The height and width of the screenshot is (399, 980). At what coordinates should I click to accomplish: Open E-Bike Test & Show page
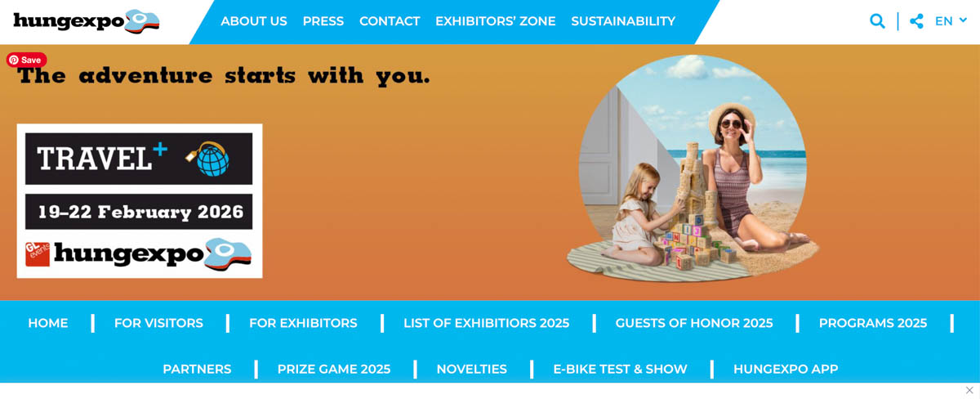620,369
